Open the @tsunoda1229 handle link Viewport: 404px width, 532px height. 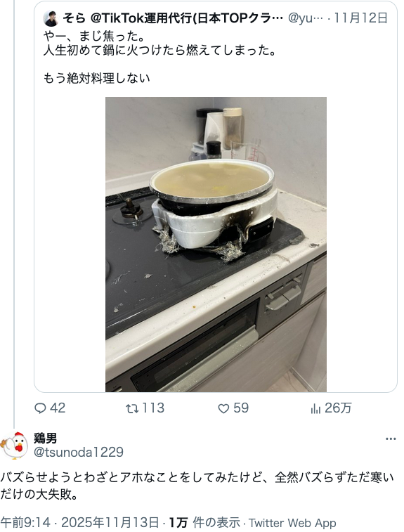pyautogui.click(x=79, y=453)
